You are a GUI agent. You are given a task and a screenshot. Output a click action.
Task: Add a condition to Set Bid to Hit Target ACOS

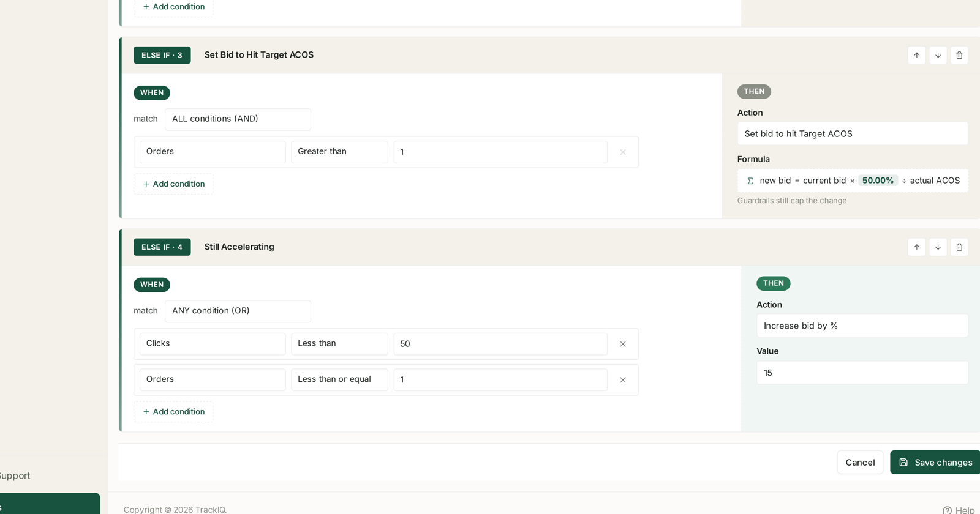(x=173, y=184)
